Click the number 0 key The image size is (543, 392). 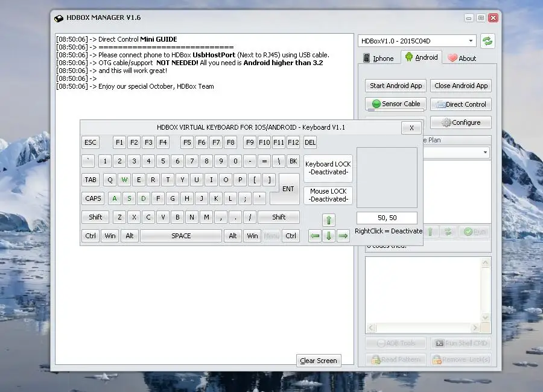point(235,161)
